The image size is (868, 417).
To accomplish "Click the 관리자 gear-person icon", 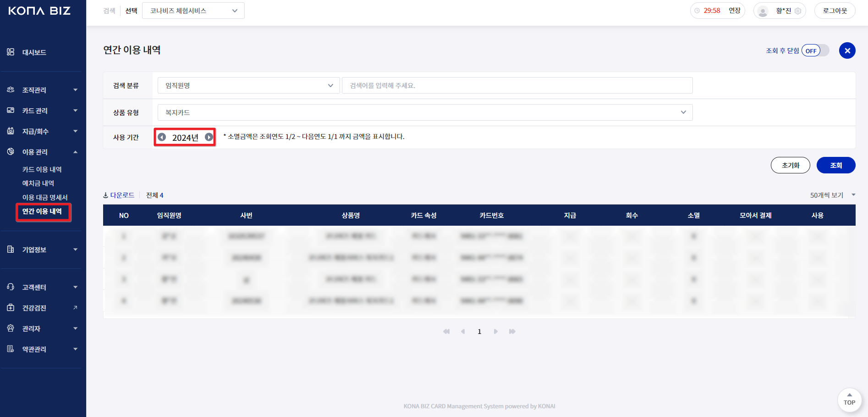I will [11, 328].
